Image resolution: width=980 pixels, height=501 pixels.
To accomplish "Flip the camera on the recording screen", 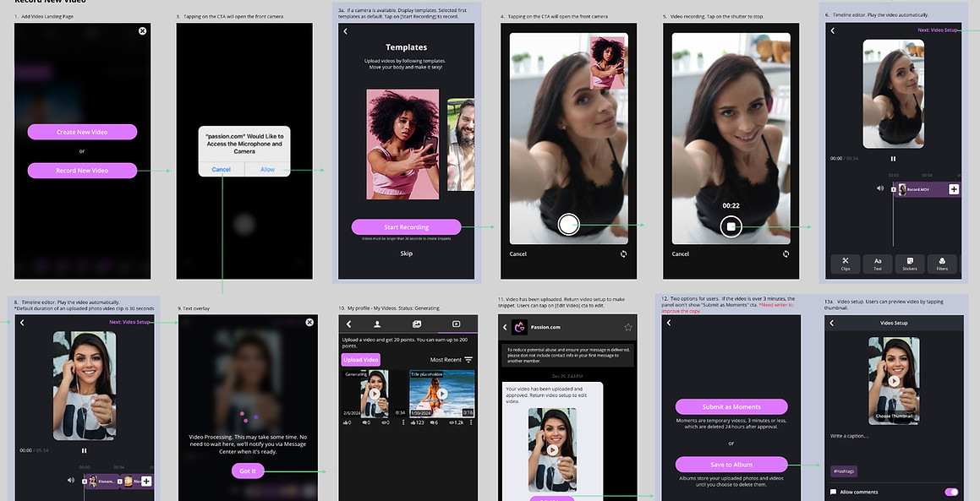I will click(786, 253).
